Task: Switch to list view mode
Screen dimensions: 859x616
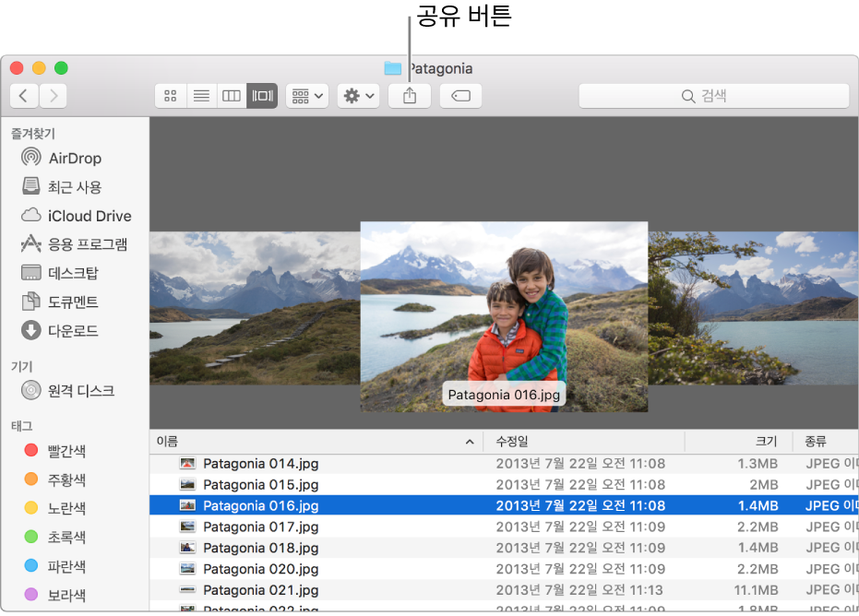Action: tap(201, 96)
